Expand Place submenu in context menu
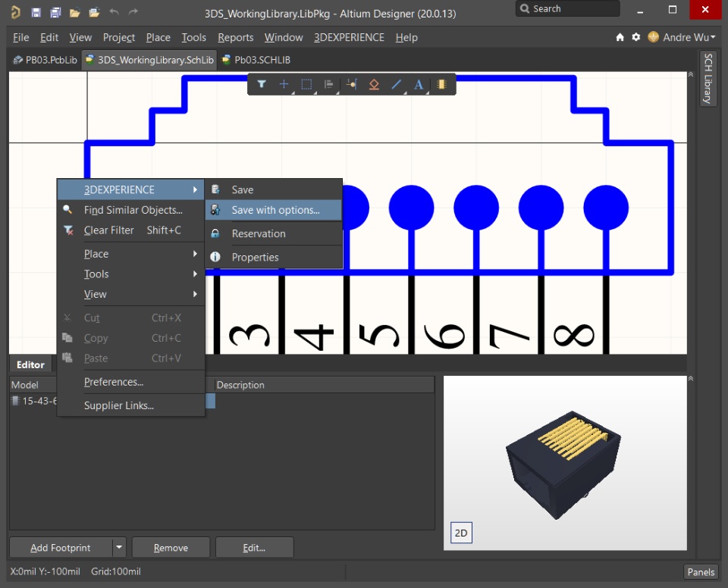Image resolution: width=728 pixels, height=588 pixels. click(x=130, y=254)
